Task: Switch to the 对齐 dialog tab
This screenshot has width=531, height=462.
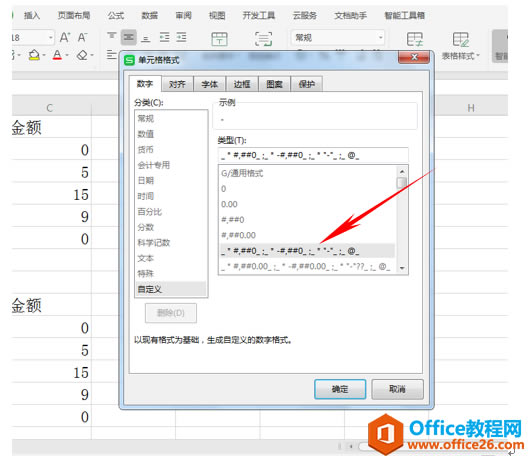Action: click(177, 84)
